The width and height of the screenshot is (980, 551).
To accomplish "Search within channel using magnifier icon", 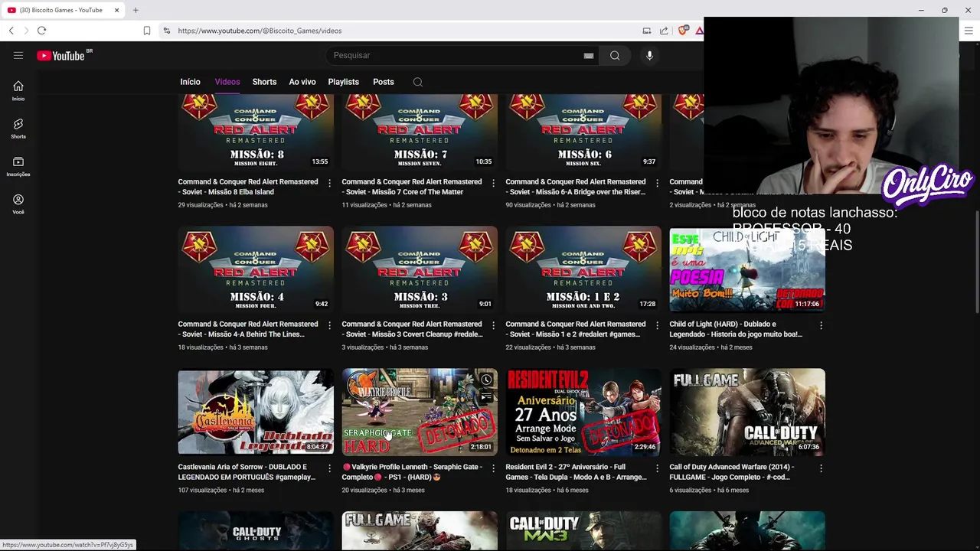I will tap(417, 82).
